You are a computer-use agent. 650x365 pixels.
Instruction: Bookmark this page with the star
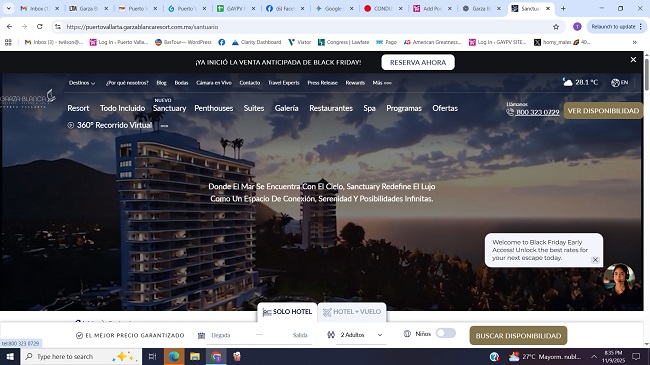coord(556,27)
